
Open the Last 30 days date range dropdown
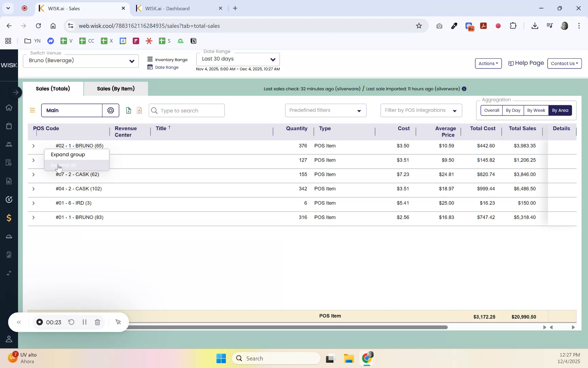tap(238, 59)
